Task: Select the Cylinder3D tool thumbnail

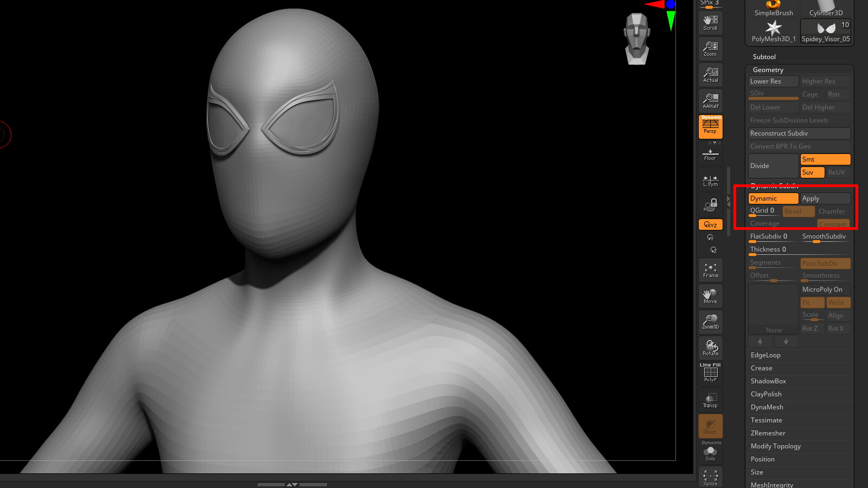Action: pos(826,9)
